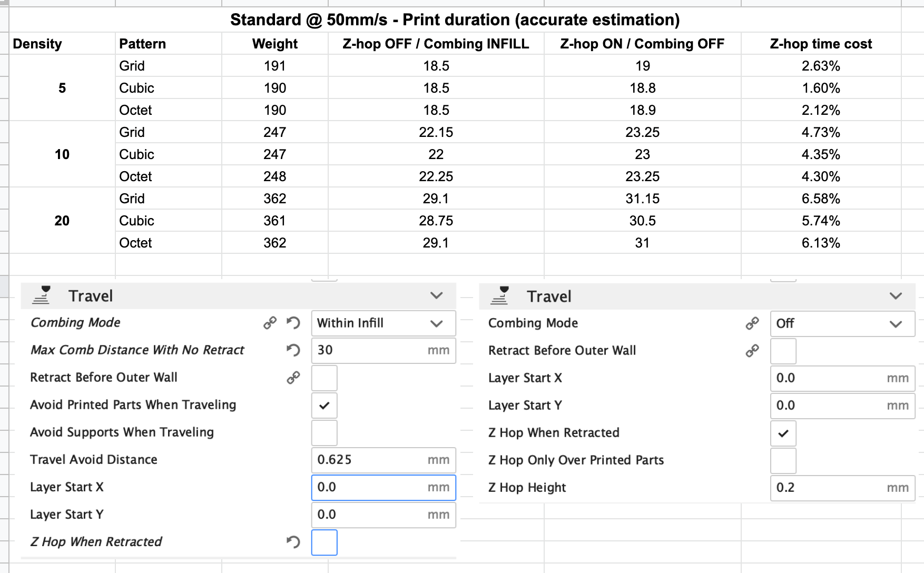Click right Layer Start X input field

tap(842, 379)
